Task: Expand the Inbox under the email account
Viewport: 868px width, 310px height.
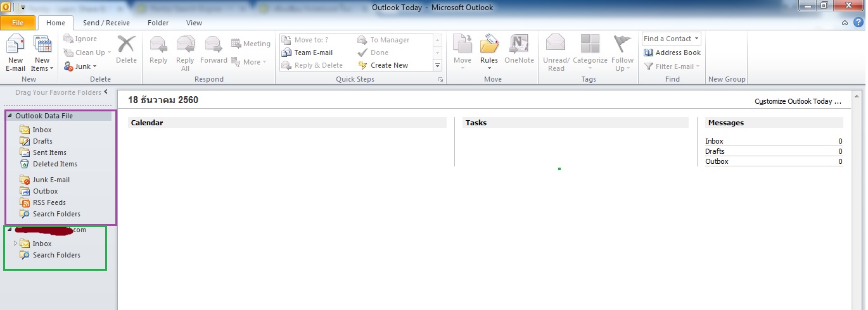Action: pos(15,244)
